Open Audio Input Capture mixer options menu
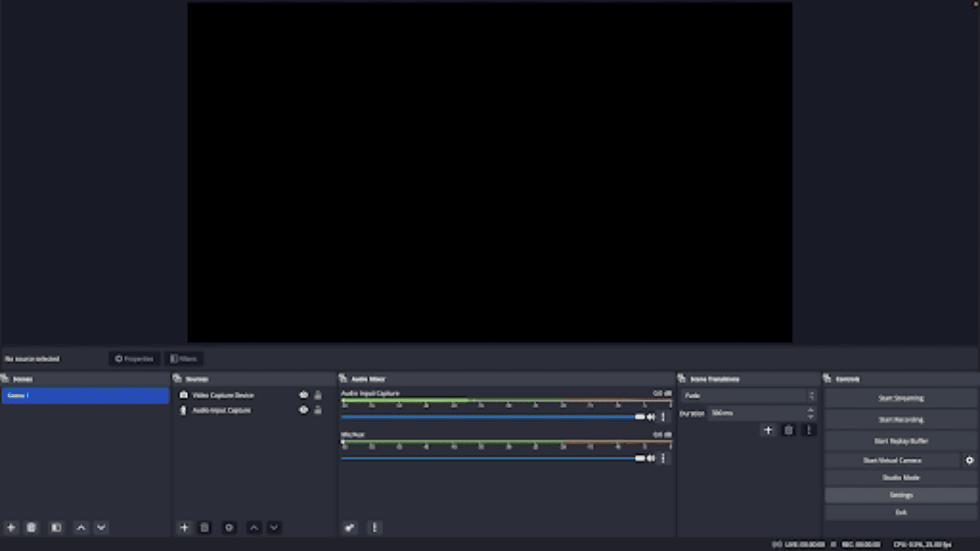Screen dimensions: 980x551 click(x=663, y=417)
